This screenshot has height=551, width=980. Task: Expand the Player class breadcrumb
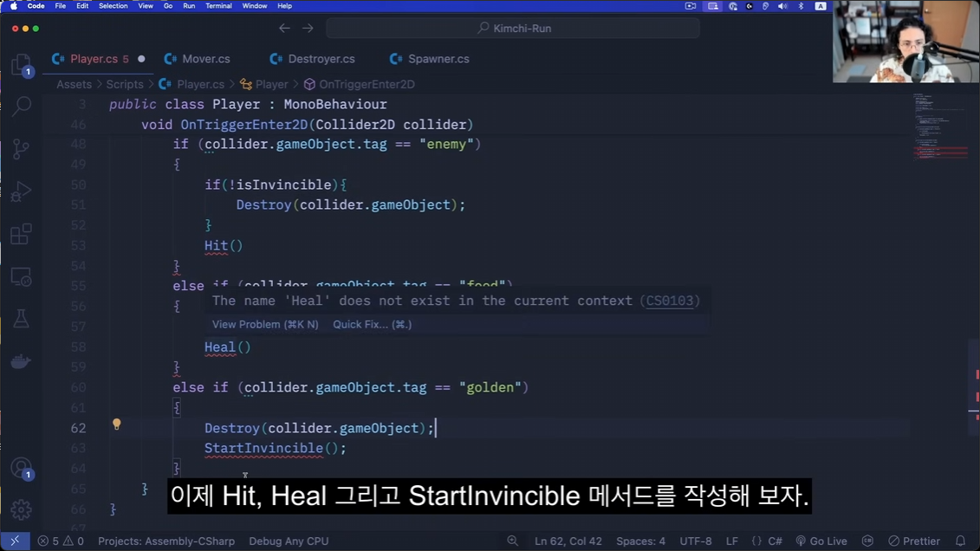[264, 84]
